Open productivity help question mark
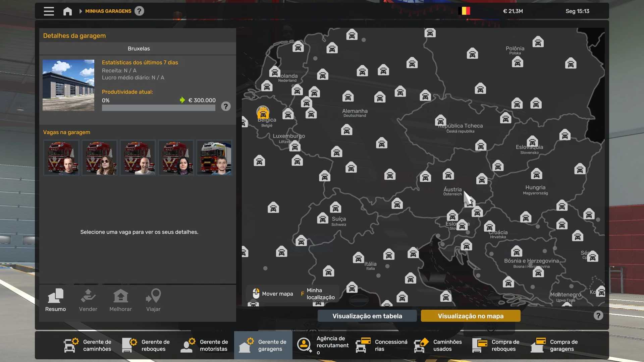This screenshot has width=644, height=362. [226, 107]
